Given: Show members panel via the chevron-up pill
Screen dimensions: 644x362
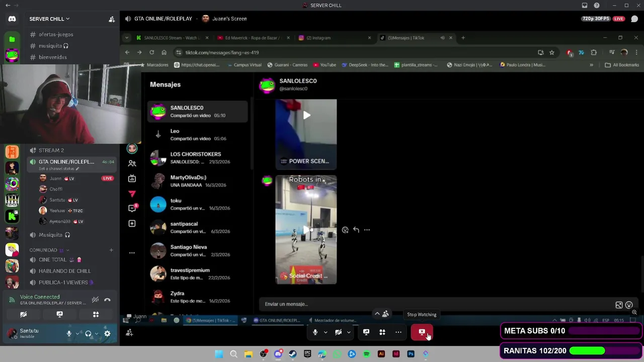Looking at the screenshot, I should point(381,314).
